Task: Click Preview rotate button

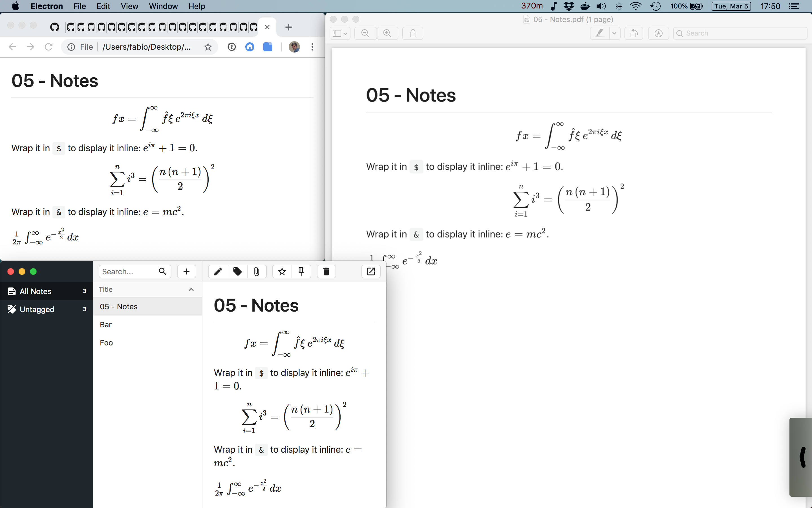Action: click(x=634, y=33)
